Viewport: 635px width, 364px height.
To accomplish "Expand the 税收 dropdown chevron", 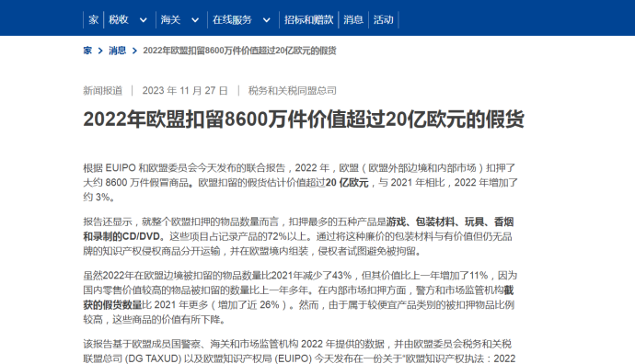I will 143,20.
